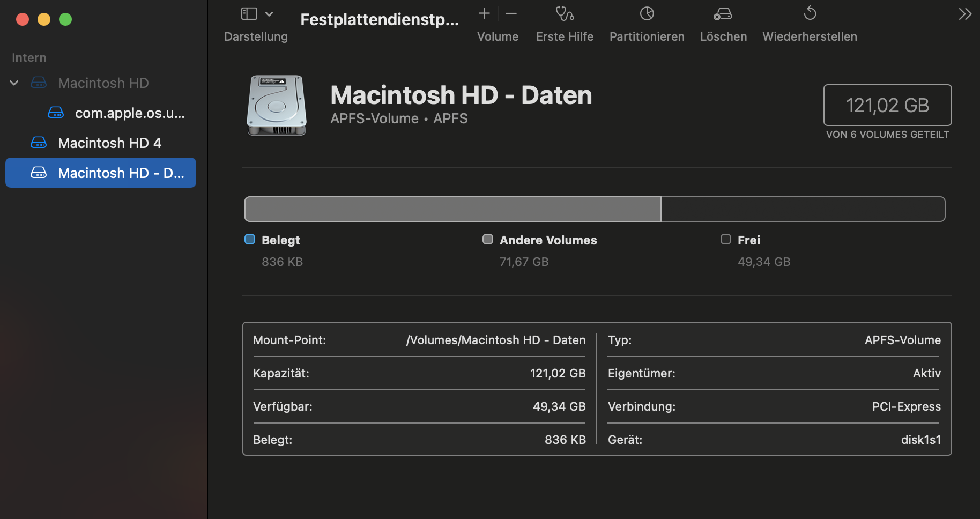
Task: Click the Frei empty legend swatch
Action: point(726,239)
